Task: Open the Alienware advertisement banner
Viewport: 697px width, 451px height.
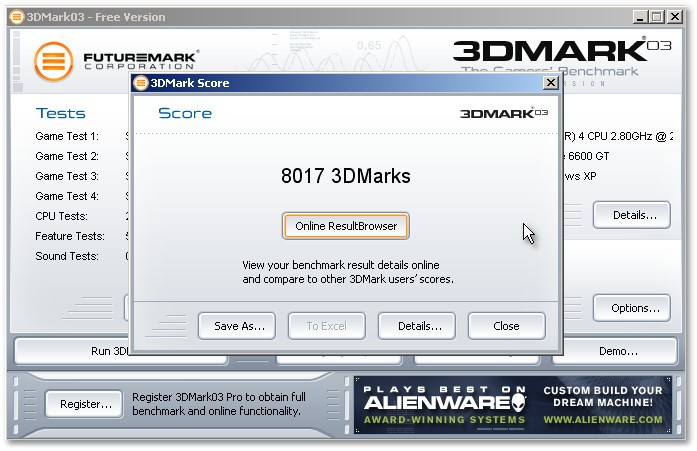Action: point(513,405)
